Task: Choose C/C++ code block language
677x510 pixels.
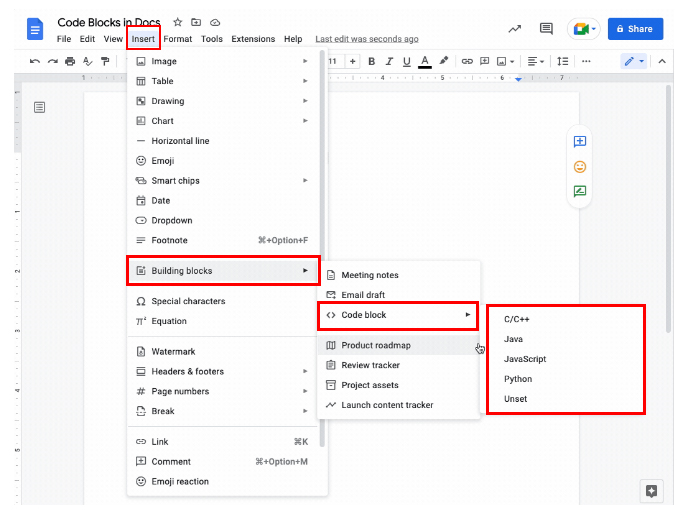Action: coord(566,319)
